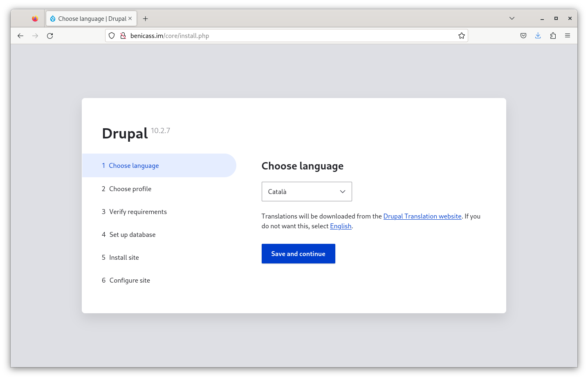Click Save and continue button
The width and height of the screenshot is (588, 379).
point(298,254)
